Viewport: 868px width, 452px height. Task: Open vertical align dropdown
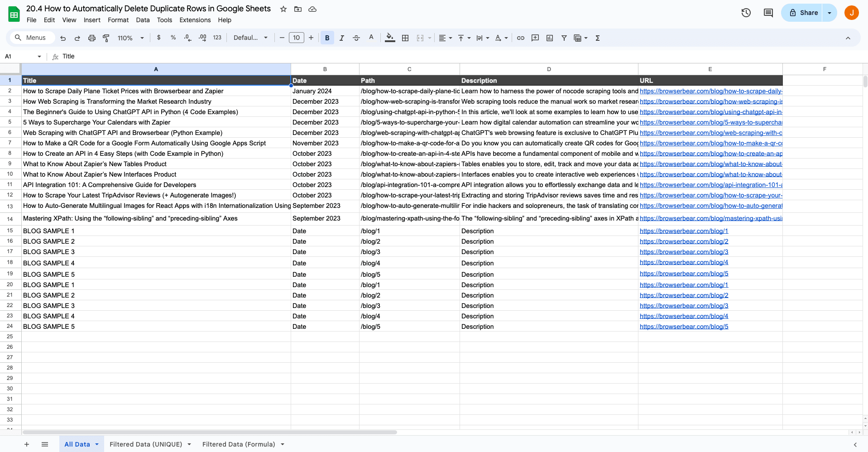[x=464, y=38]
